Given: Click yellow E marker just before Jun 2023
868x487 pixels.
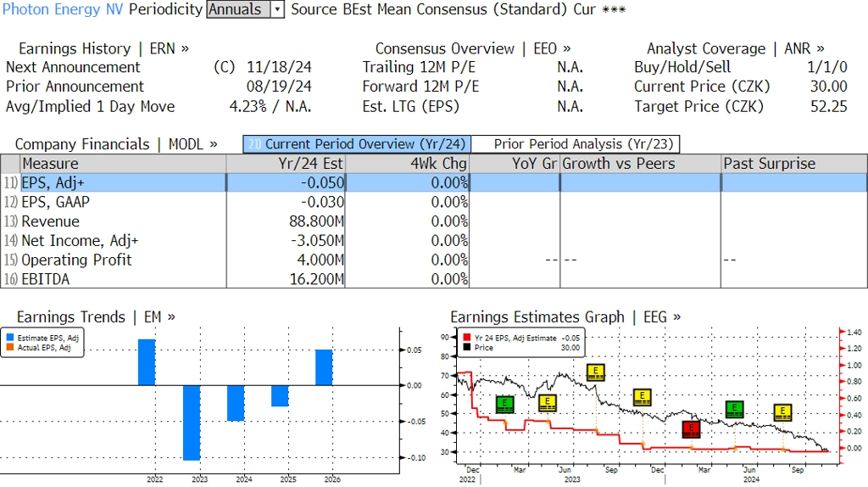Looking at the screenshot, I should [548, 403].
